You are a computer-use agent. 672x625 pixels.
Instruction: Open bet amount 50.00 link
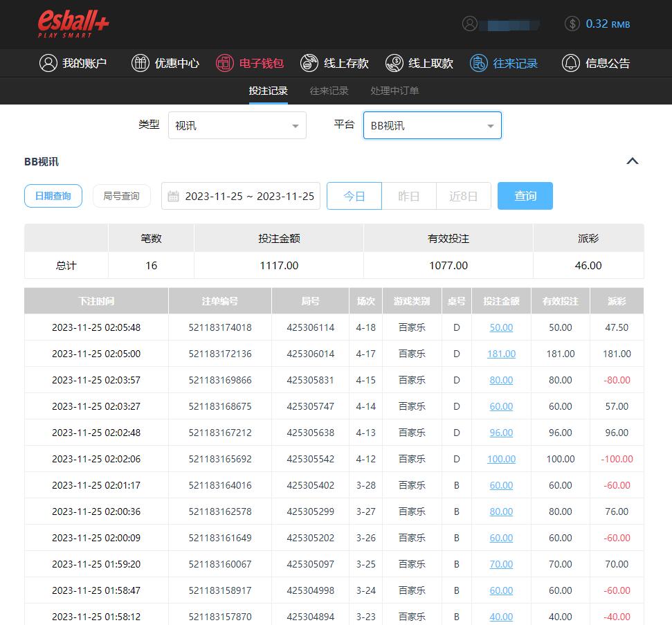(501, 327)
